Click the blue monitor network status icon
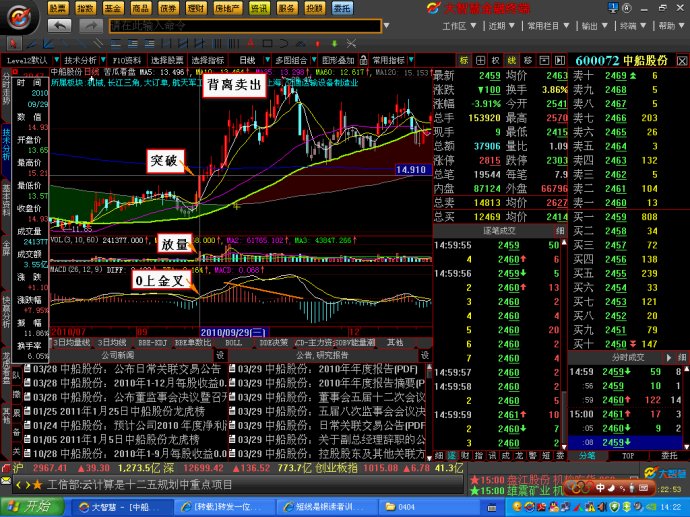 tap(613, 7)
